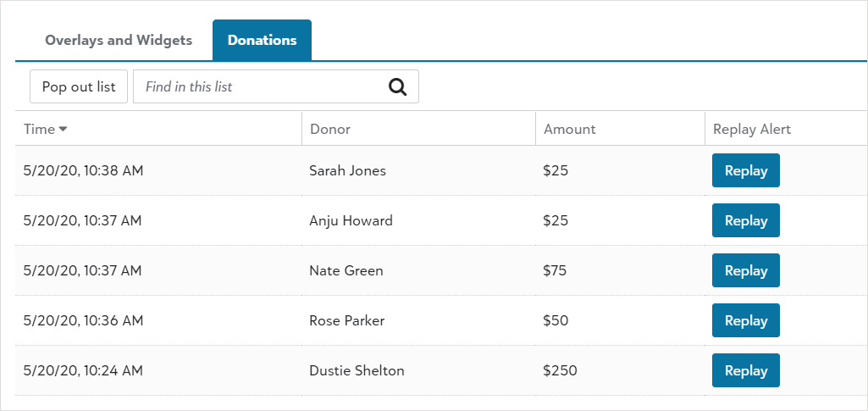Screen dimensions: 868x411
Task: Click the Pop out list button
Action: (79, 86)
